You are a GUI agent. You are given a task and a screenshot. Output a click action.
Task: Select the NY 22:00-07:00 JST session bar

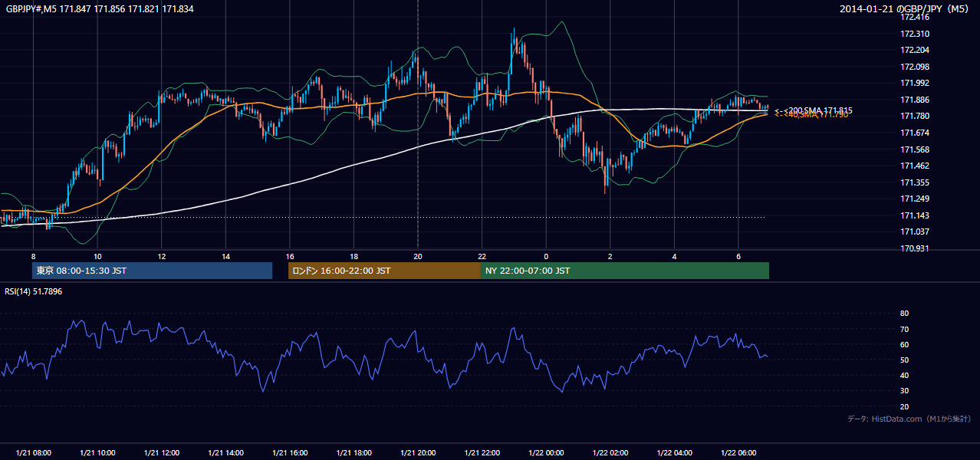(625, 271)
